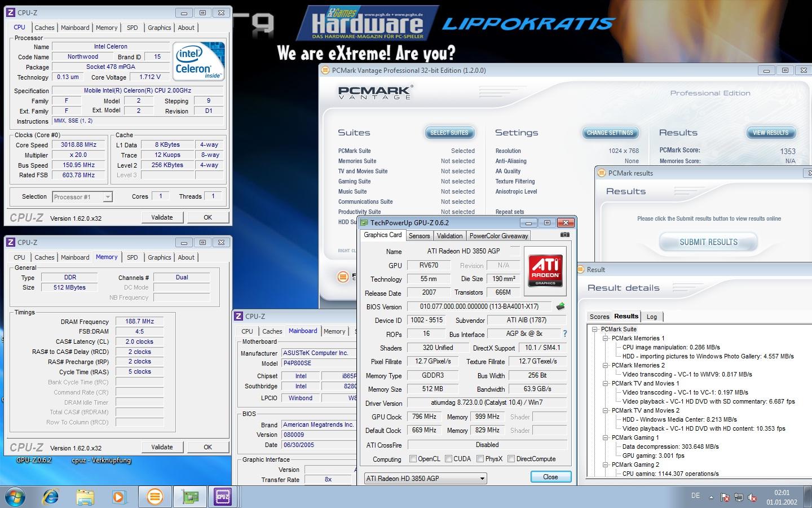This screenshot has height=508, width=812.
Task: Click the Bus Interface question mark icon
Action: pyautogui.click(x=564, y=334)
